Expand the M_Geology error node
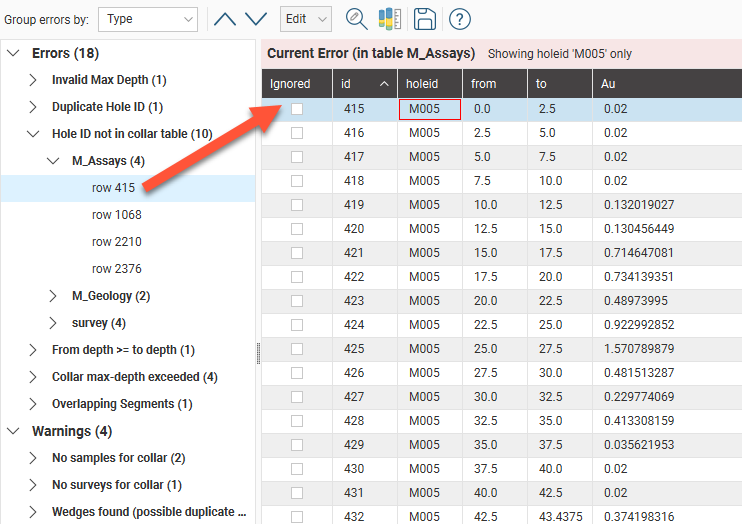This screenshot has height=524, width=742. 53,296
